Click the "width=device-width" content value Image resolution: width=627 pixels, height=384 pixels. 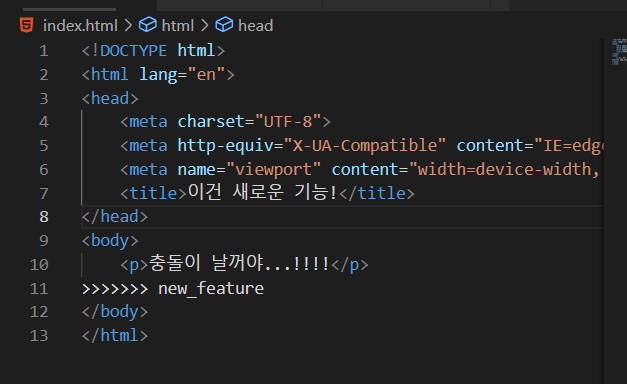coord(504,170)
